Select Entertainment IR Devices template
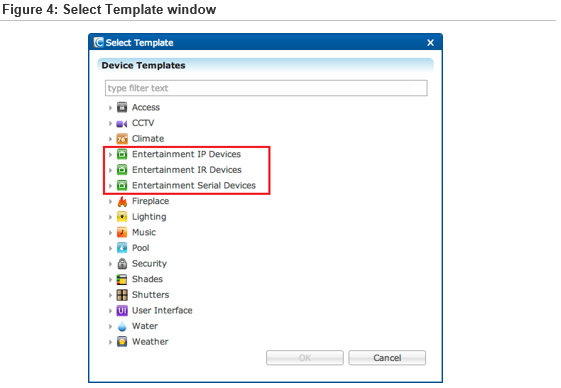 (x=187, y=170)
